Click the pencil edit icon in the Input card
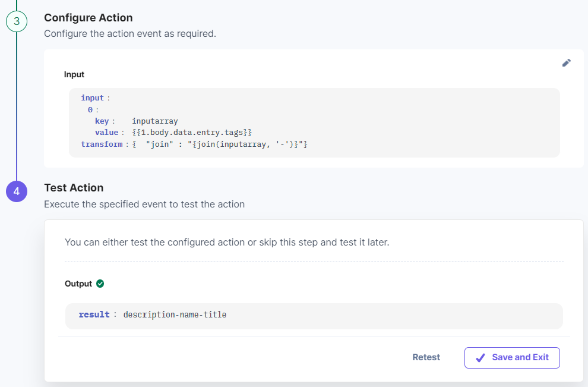 click(x=566, y=62)
